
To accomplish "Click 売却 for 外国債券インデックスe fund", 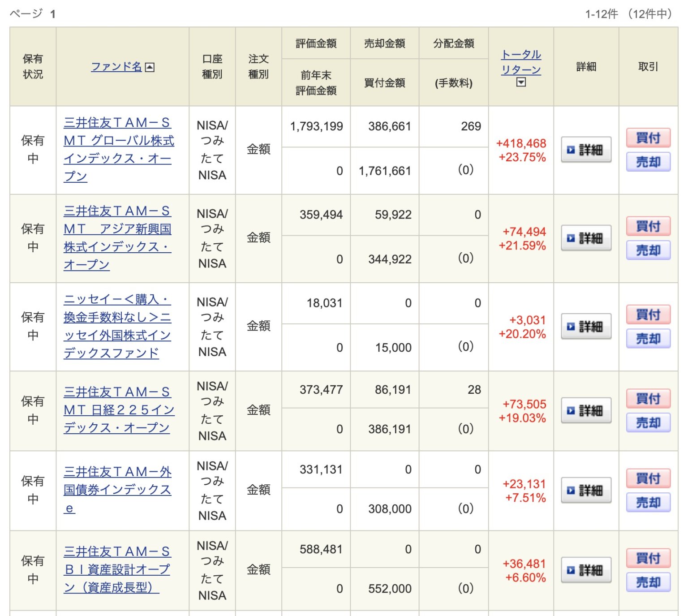I will [648, 502].
